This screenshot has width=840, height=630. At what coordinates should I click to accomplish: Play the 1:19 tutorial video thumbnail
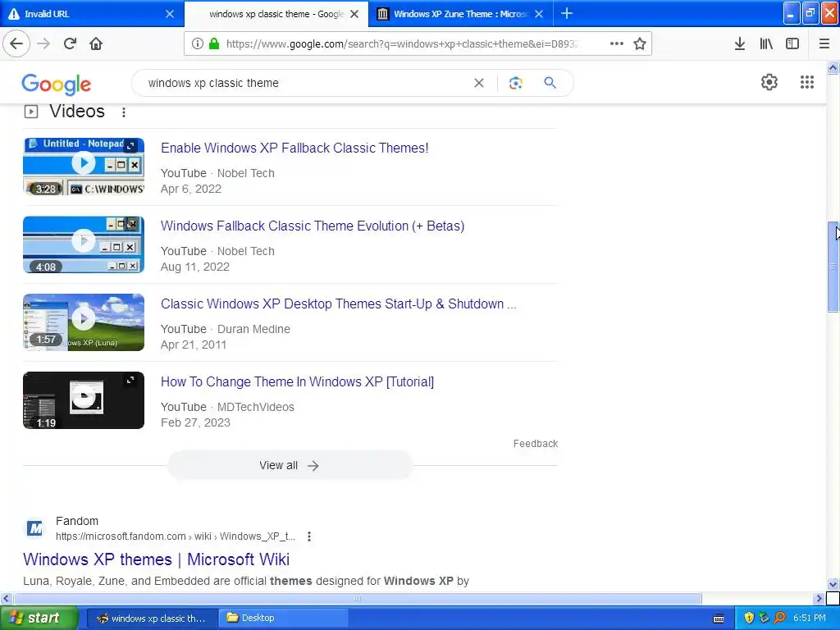84,400
